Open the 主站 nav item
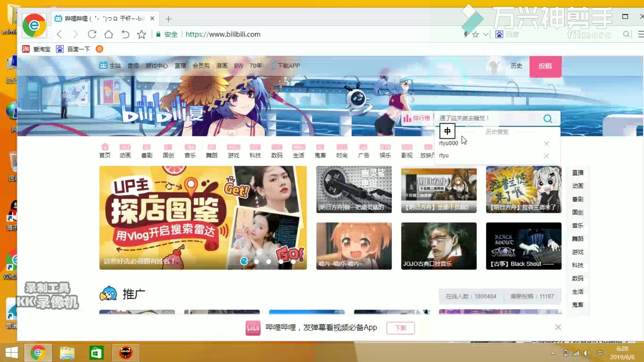The image size is (644, 362). point(110,66)
